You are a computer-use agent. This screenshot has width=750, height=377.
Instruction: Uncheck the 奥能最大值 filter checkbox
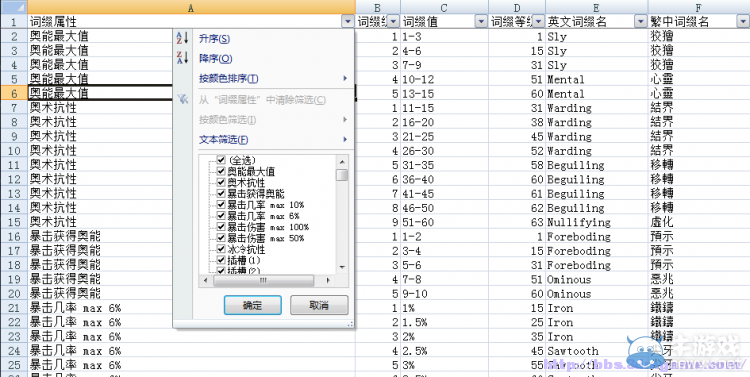coord(221,171)
